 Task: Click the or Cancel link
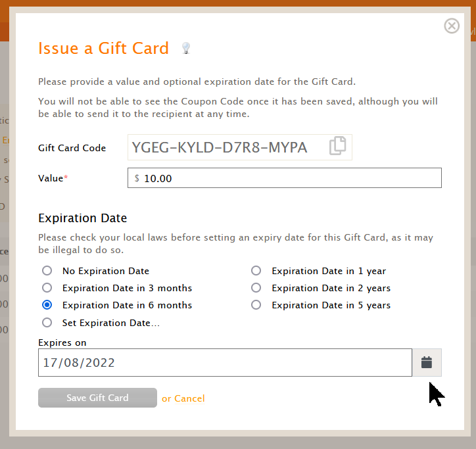183,398
